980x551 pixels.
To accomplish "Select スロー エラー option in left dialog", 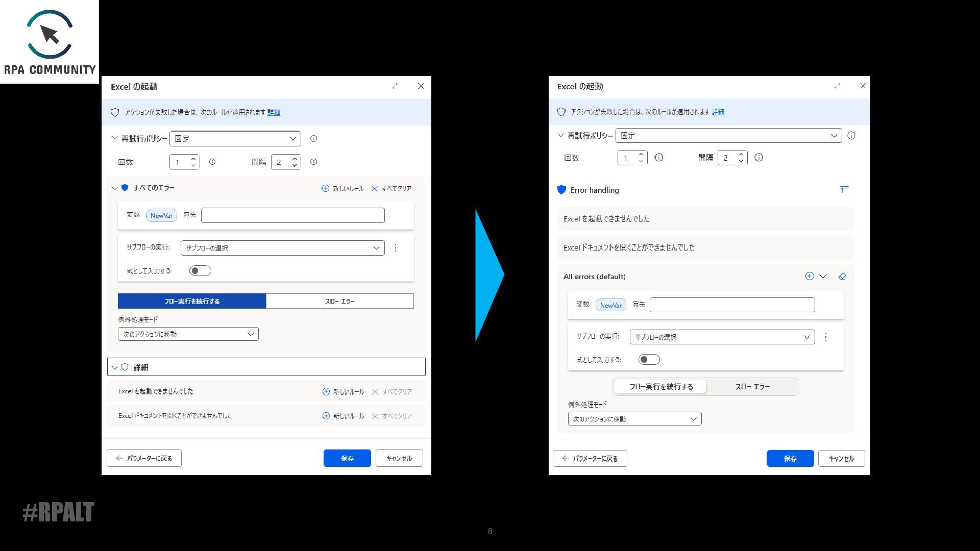I will click(339, 302).
